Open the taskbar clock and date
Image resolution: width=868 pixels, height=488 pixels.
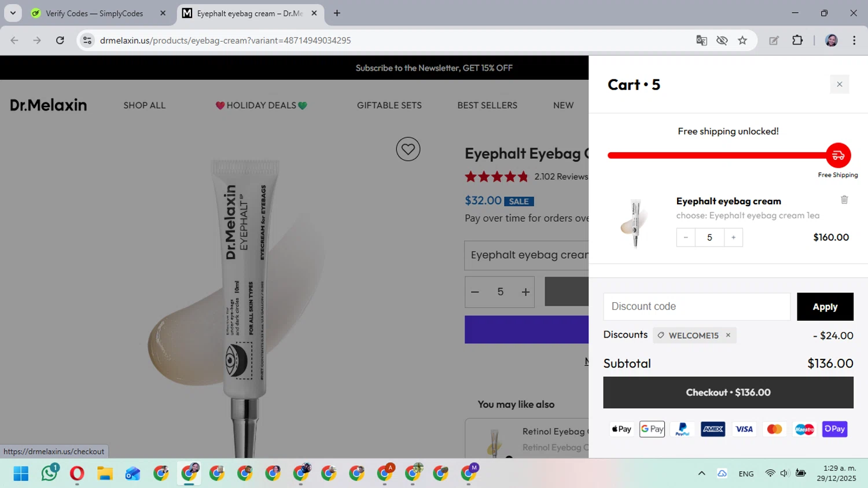coord(836,474)
